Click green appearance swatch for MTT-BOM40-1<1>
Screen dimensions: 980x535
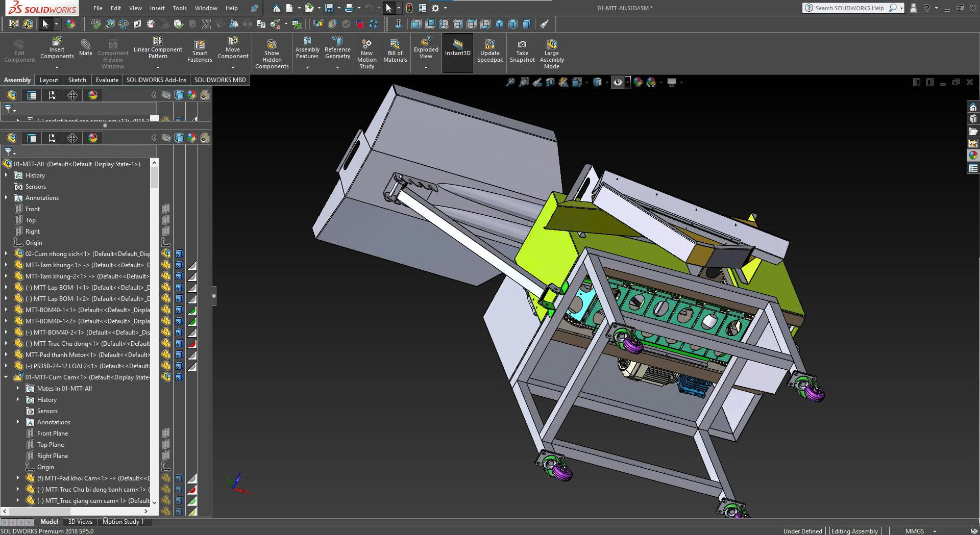coord(192,310)
